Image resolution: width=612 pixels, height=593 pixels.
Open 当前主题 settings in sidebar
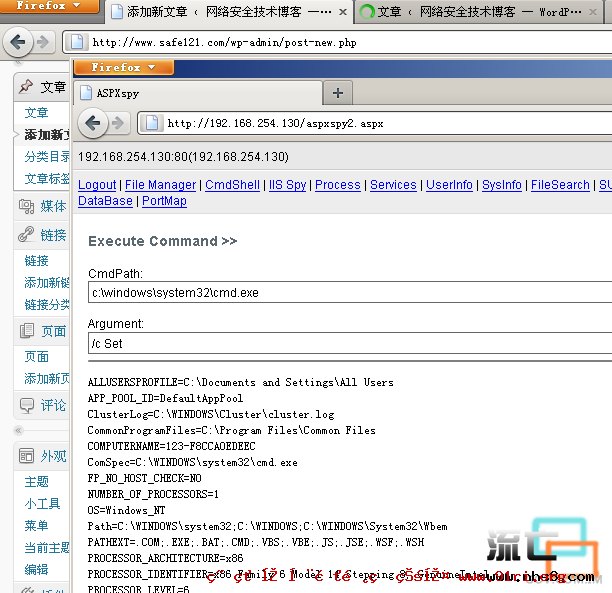point(47,547)
